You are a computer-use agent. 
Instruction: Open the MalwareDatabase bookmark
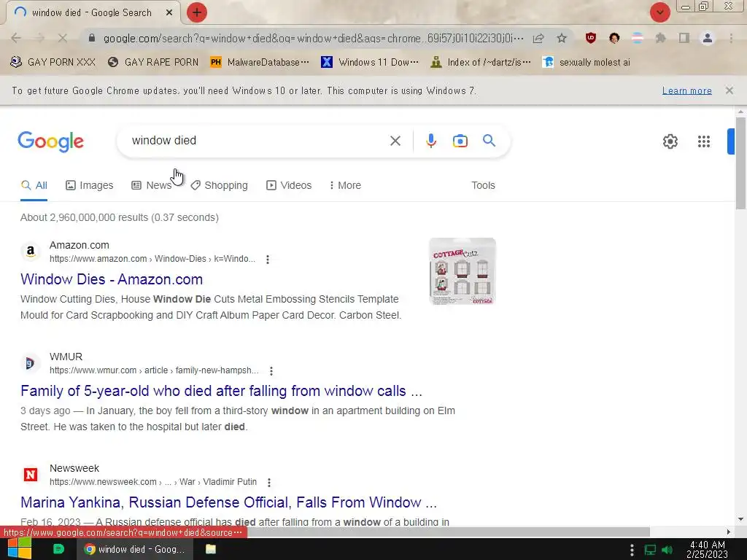[x=260, y=63]
